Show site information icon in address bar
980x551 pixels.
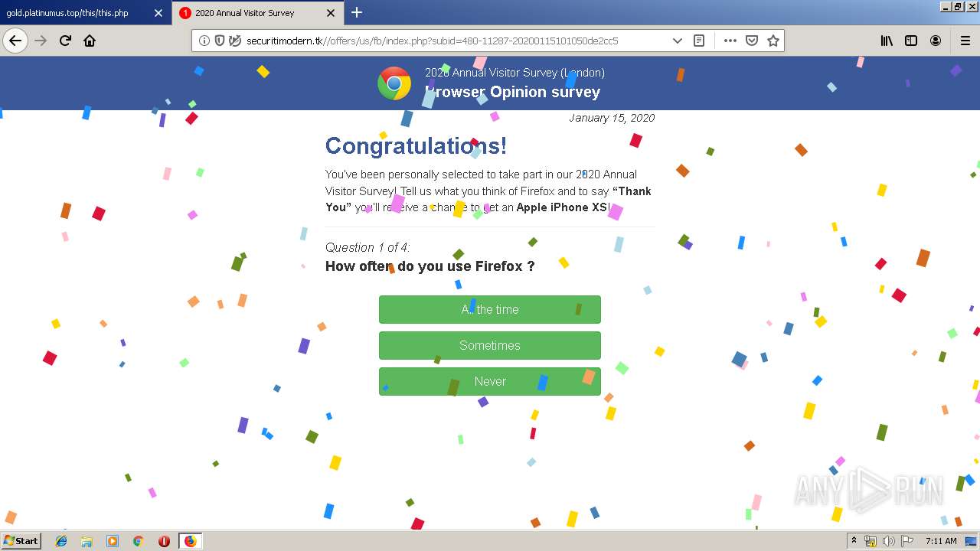[x=204, y=41]
